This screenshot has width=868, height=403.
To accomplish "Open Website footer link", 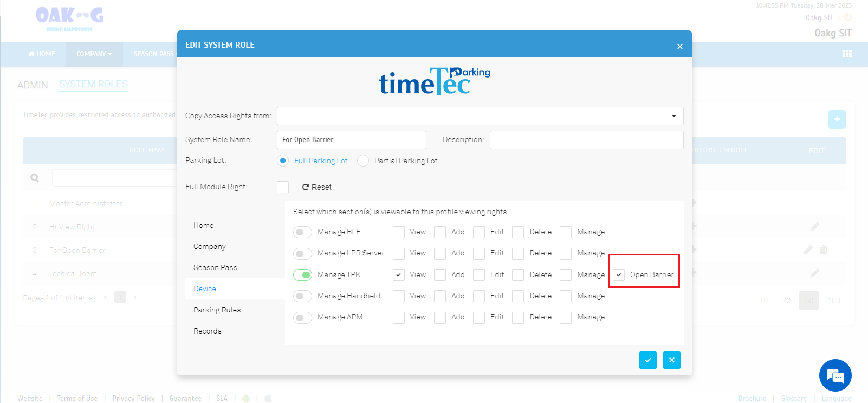I will [x=30, y=399].
